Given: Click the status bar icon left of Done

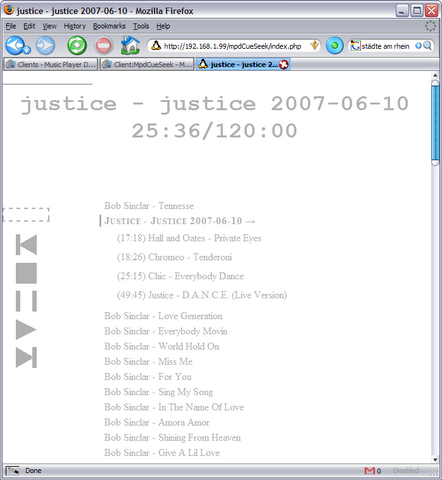Looking at the screenshot, I should coord(13,471).
